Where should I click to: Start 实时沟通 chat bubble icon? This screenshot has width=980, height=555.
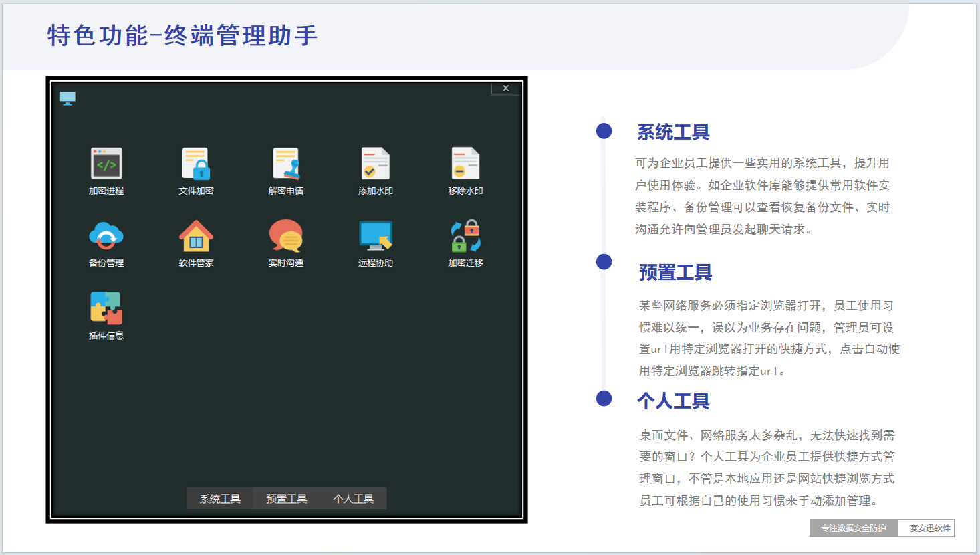286,236
